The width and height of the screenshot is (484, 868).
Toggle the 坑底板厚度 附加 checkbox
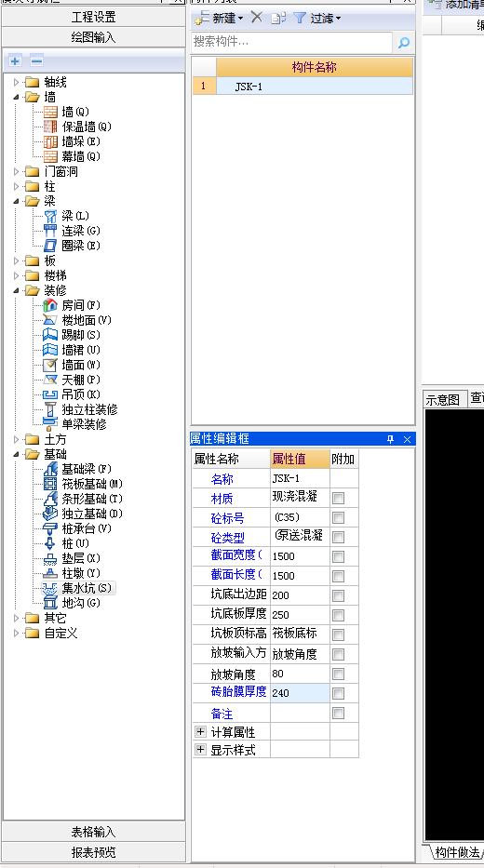[339, 615]
